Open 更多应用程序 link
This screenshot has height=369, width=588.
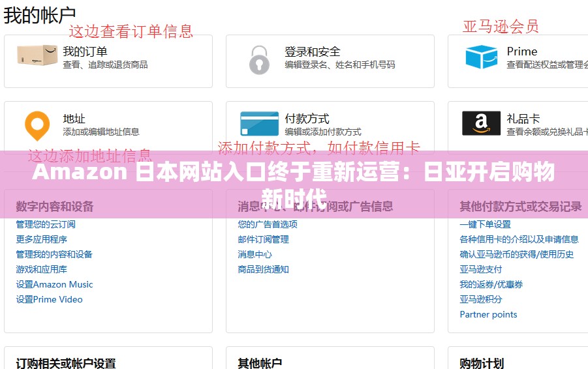[41, 239]
